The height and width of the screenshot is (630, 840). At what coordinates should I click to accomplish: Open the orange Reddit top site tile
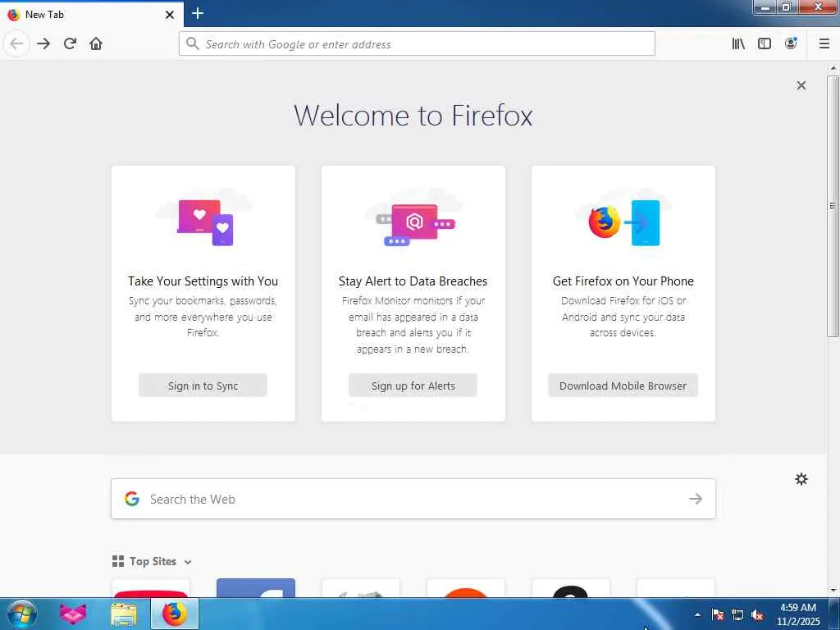[466, 587]
